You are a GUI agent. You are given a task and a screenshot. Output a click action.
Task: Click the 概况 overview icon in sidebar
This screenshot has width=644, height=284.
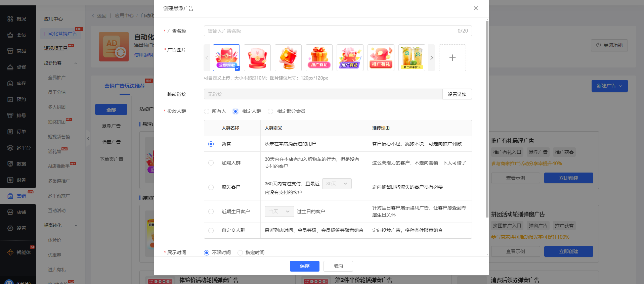(x=10, y=19)
